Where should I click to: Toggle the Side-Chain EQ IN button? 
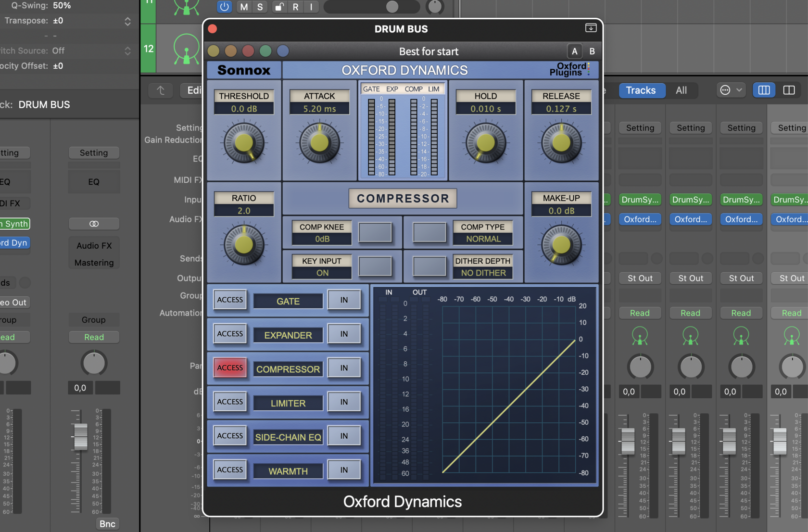(x=344, y=436)
